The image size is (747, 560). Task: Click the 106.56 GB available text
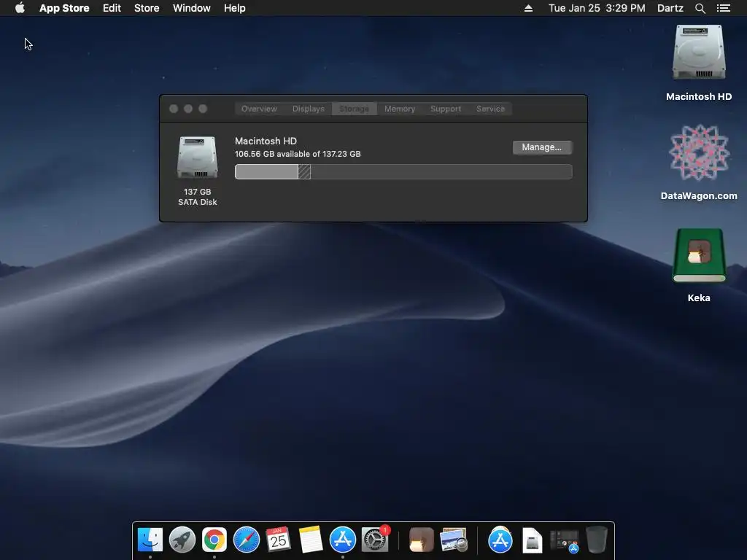point(298,154)
